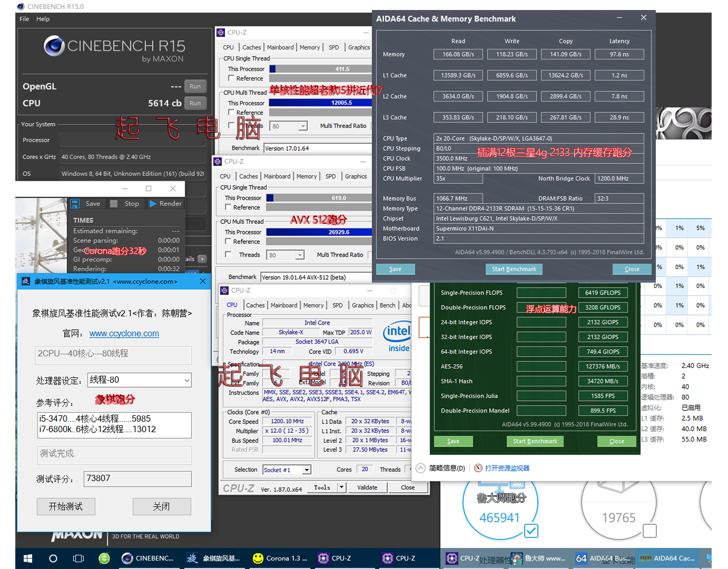
Task: Click the 象棋旋风 benchmark title bar icon
Action: (26, 281)
